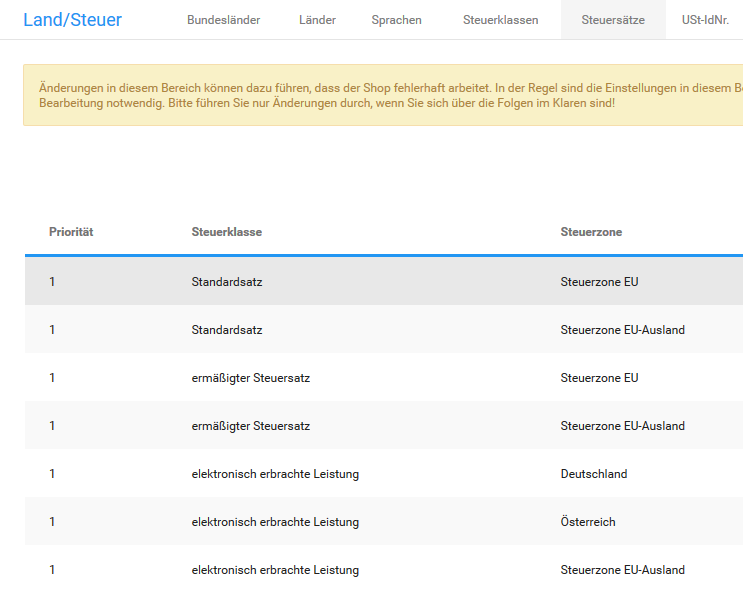This screenshot has height=601, width=743.
Task: Click the Deutschland tax zone cell
Action: pos(594,474)
